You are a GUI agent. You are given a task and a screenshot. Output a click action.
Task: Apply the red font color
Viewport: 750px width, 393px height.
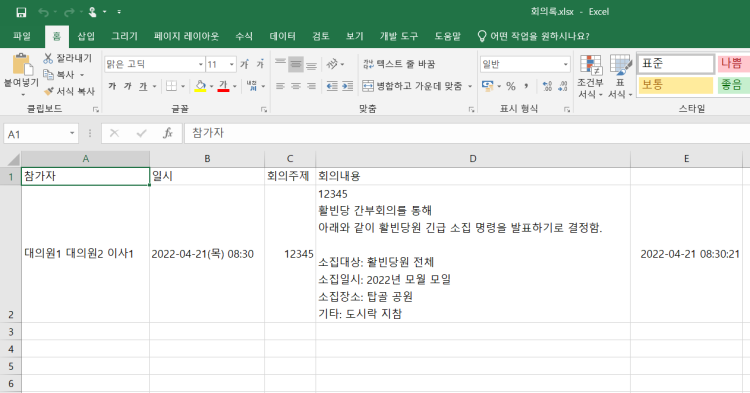[223, 86]
